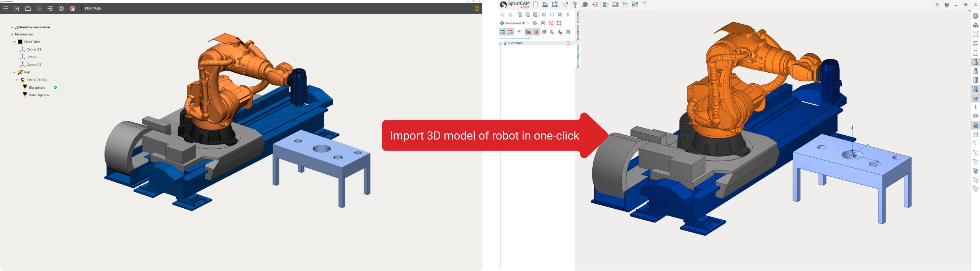Toggle the green arrow toolpath display button
The height and width of the screenshot is (271, 980).
pos(503,32)
